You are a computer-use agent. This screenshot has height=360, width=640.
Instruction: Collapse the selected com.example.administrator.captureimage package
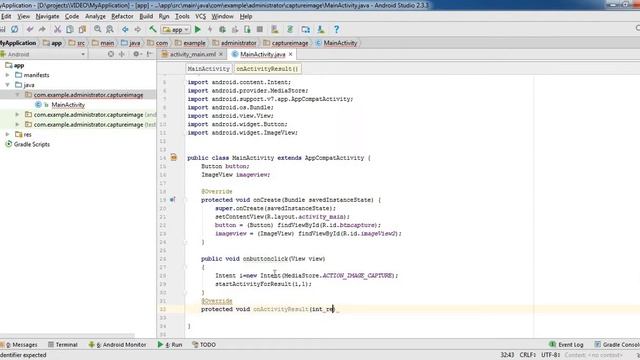[18, 95]
